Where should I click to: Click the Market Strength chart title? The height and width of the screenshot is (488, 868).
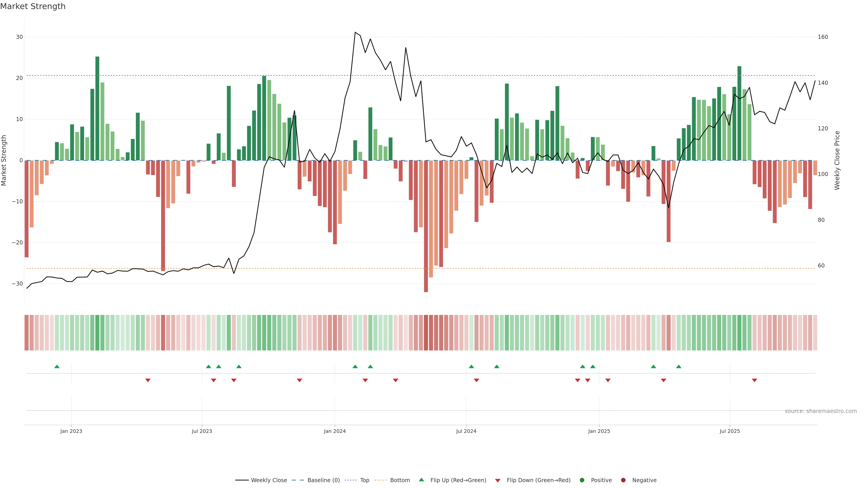pyautogui.click(x=33, y=6)
